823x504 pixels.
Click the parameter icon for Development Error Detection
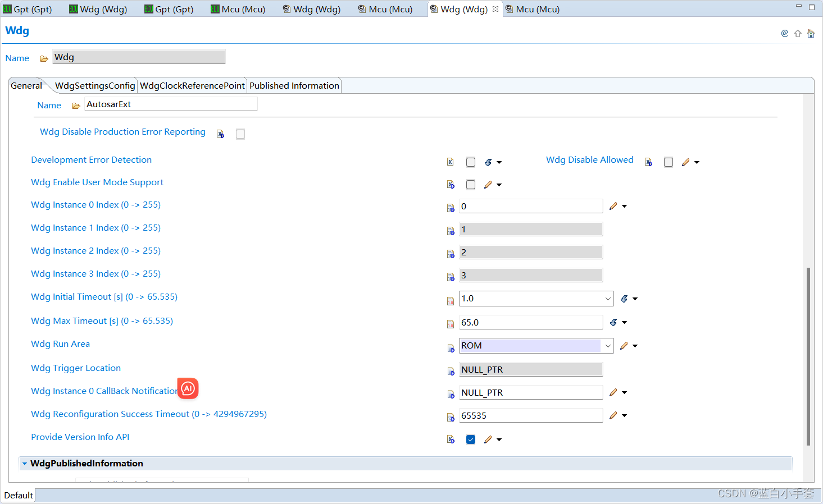click(450, 162)
